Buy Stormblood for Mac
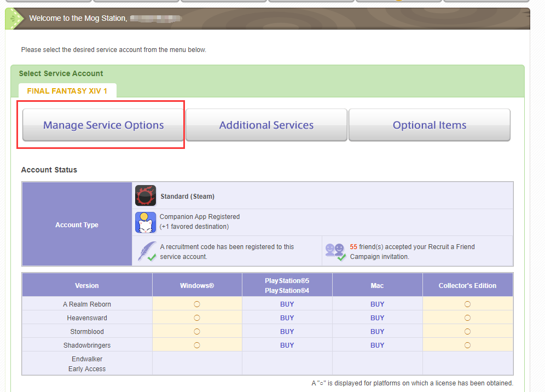This screenshot has width=545, height=392. [377, 331]
